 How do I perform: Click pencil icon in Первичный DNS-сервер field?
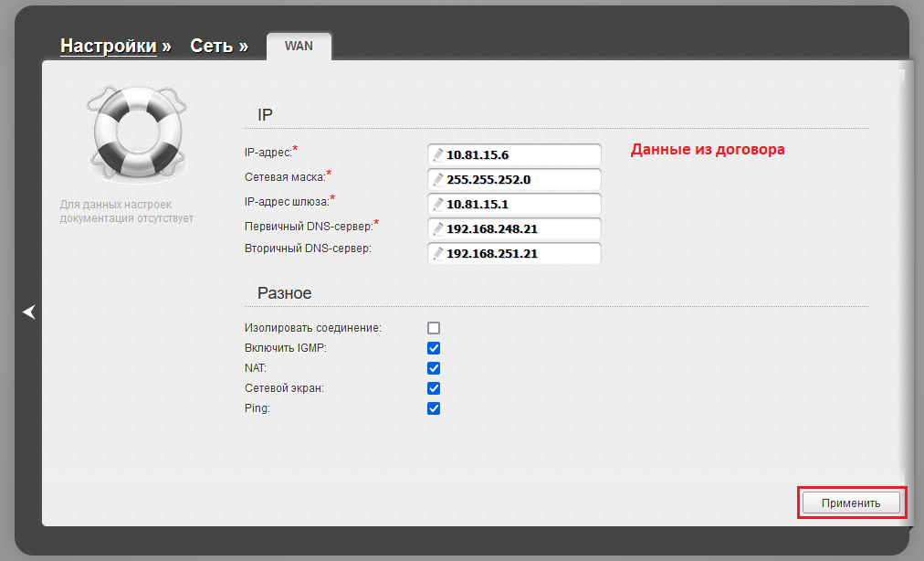coord(437,228)
